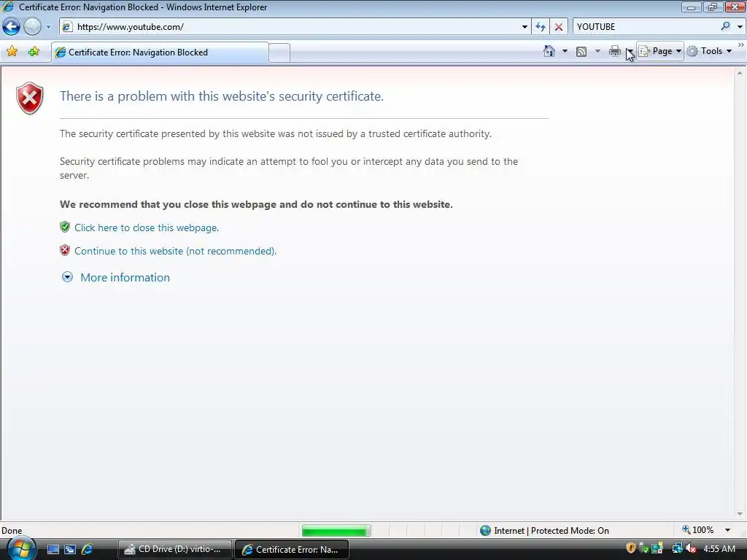Open the Page menu
This screenshot has width=747, height=560.
tap(660, 51)
